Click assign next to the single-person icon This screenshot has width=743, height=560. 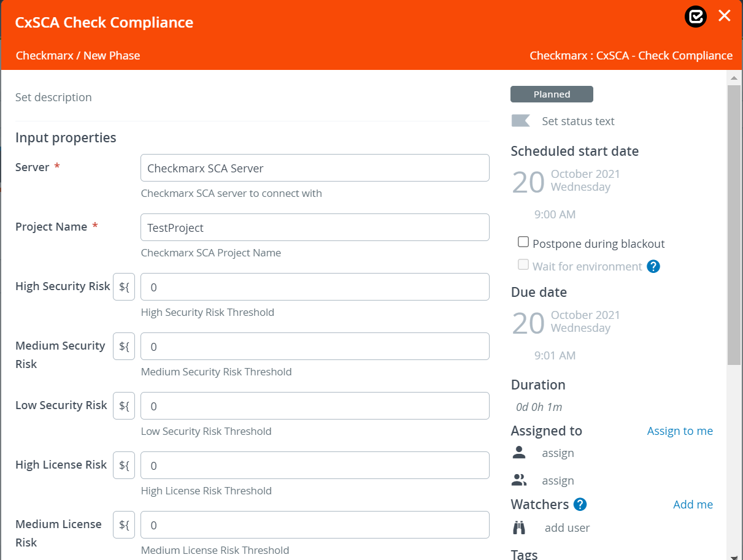[x=558, y=453]
